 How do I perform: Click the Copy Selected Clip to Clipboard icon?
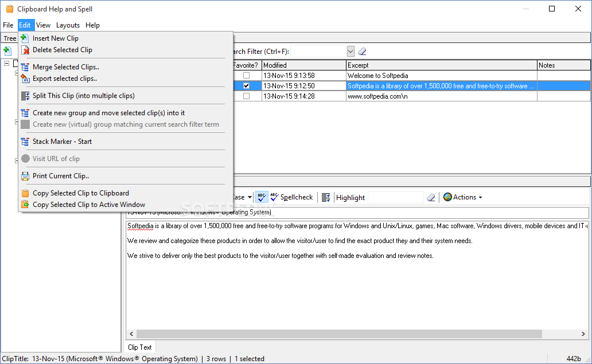click(25, 193)
